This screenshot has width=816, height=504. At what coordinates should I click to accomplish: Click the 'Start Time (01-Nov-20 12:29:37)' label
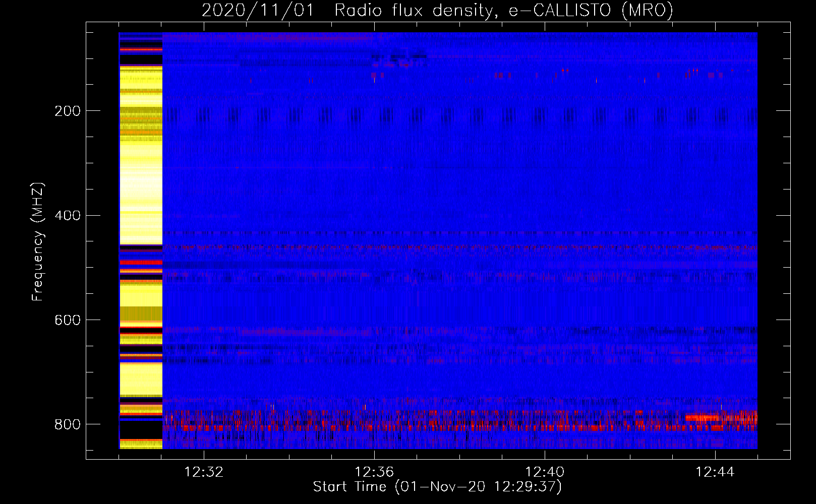437,487
